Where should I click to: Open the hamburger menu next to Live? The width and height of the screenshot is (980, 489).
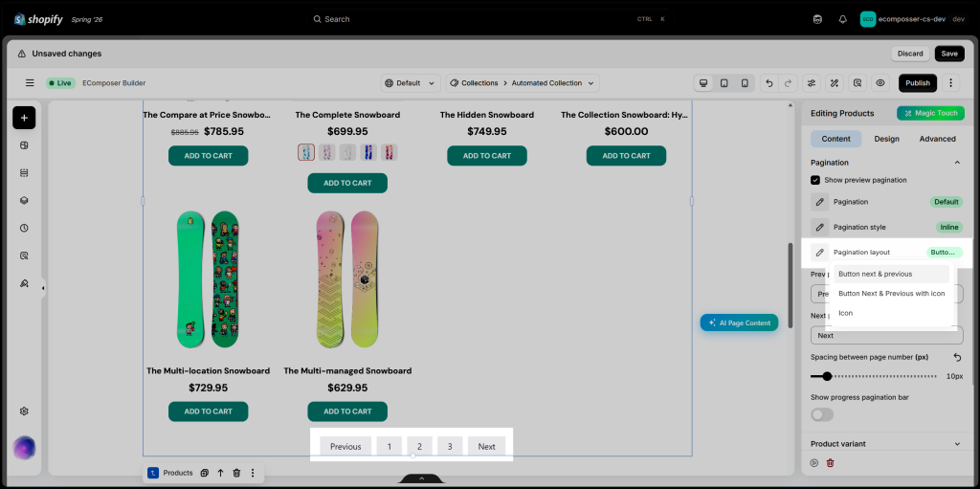(x=30, y=83)
